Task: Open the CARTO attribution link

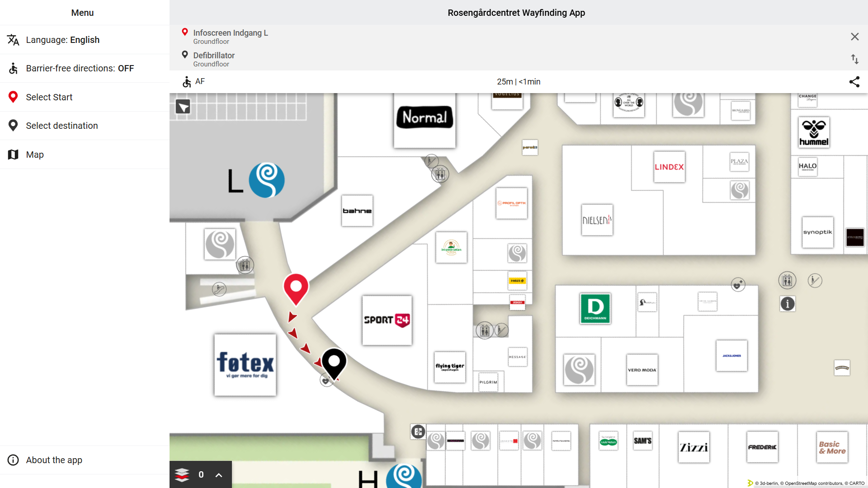Action: tap(857, 483)
